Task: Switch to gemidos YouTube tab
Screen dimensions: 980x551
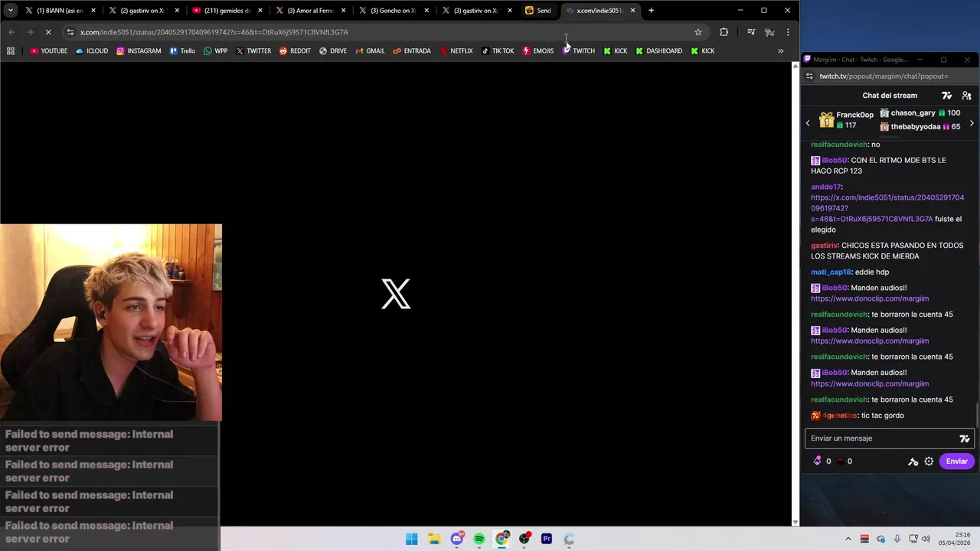Action: click(228, 11)
